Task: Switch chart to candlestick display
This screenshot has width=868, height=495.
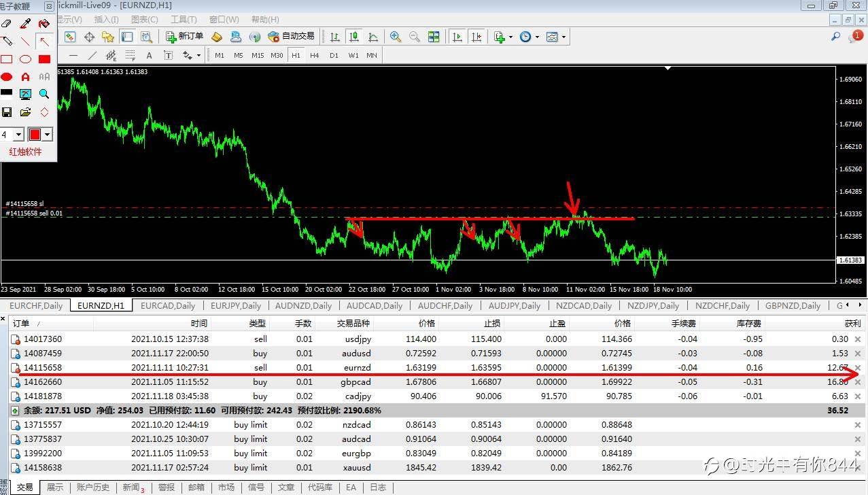Action: tap(353, 37)
